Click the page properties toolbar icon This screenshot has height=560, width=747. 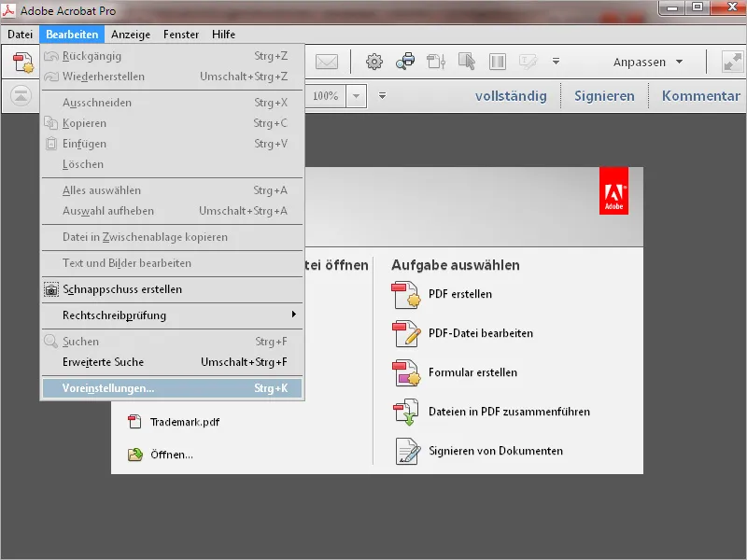(436, 62)
